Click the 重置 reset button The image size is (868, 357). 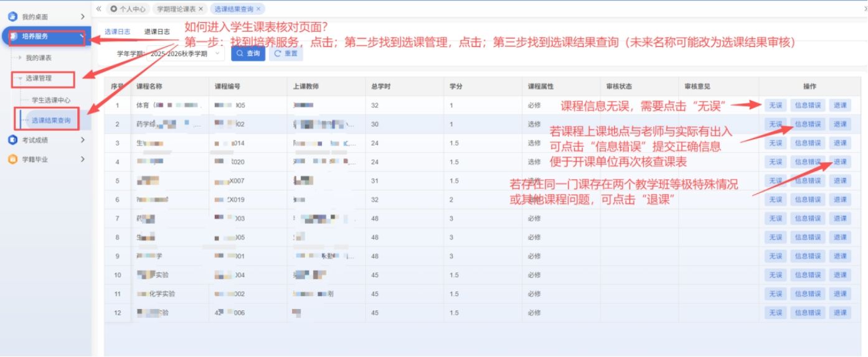tap(286, 53)
